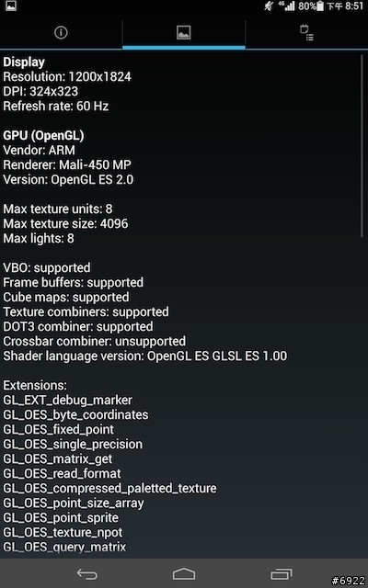The width and height of the screenshot is (368, 588).
Task: Tap the Renderer: Mali-450 MP line
Action: (x=67, y=164)
